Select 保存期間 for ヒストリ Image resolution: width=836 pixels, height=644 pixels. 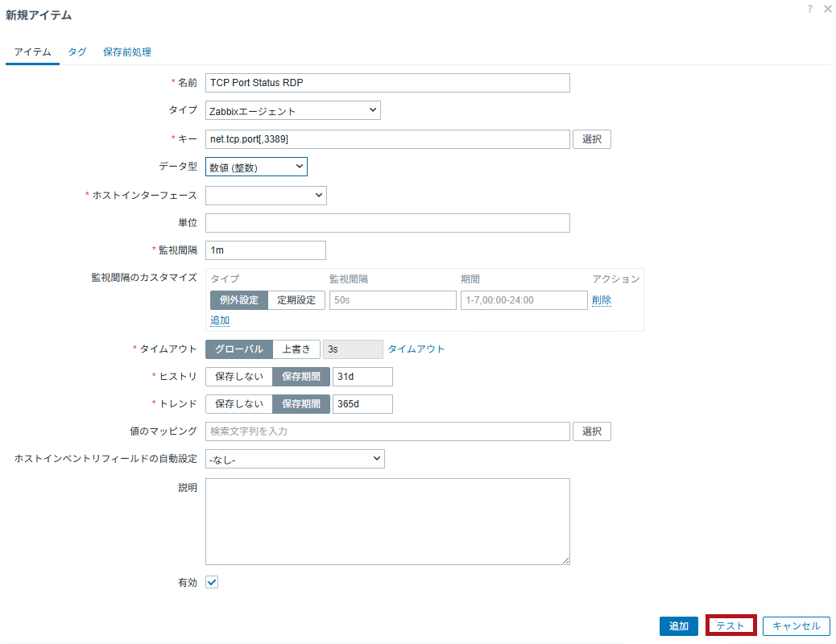point(301,377)
